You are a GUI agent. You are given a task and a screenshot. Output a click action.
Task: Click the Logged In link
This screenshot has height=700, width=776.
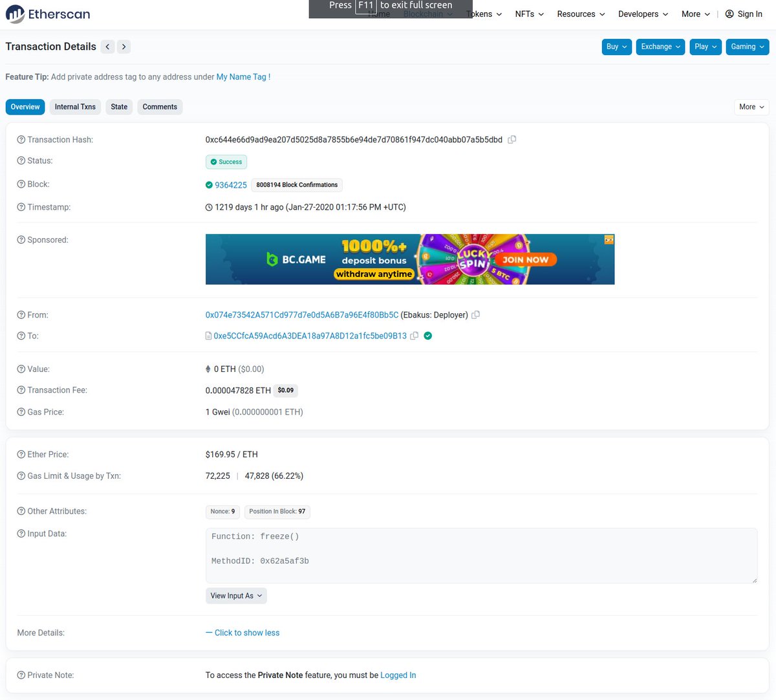click(398, 675)
